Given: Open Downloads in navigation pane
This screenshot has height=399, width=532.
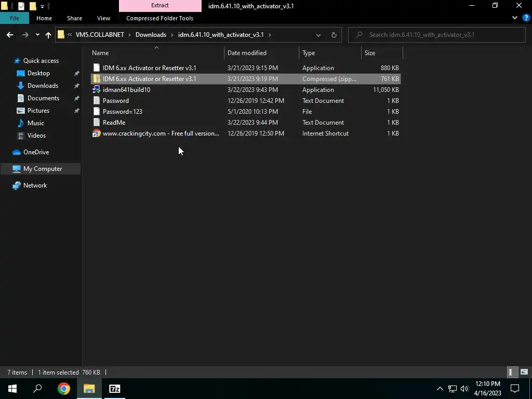Looking at the screenshot, I should [43, 86].
